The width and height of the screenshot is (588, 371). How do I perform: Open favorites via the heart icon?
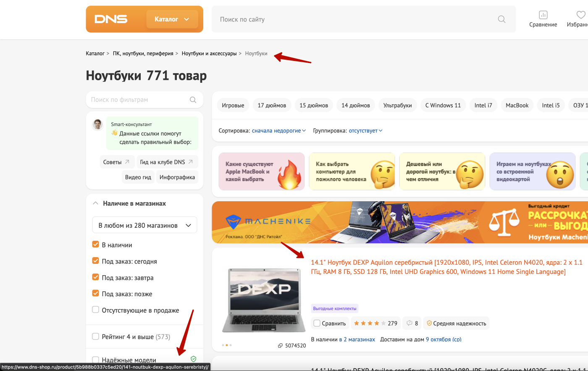[x=580, y=15]
